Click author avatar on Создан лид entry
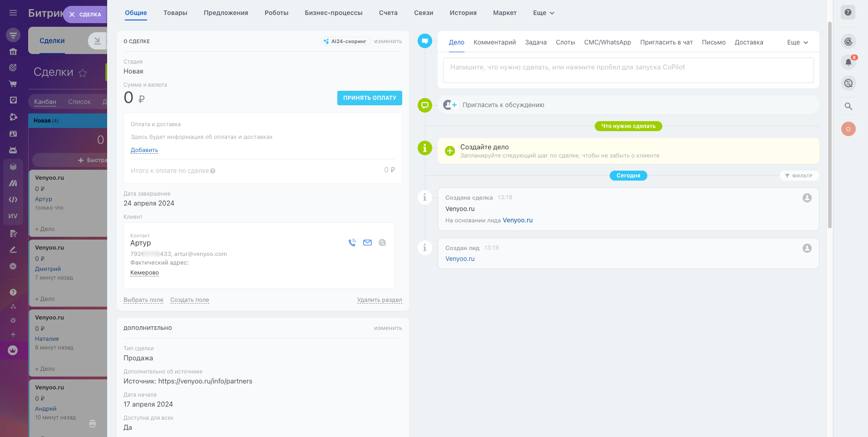 (807, 248)
